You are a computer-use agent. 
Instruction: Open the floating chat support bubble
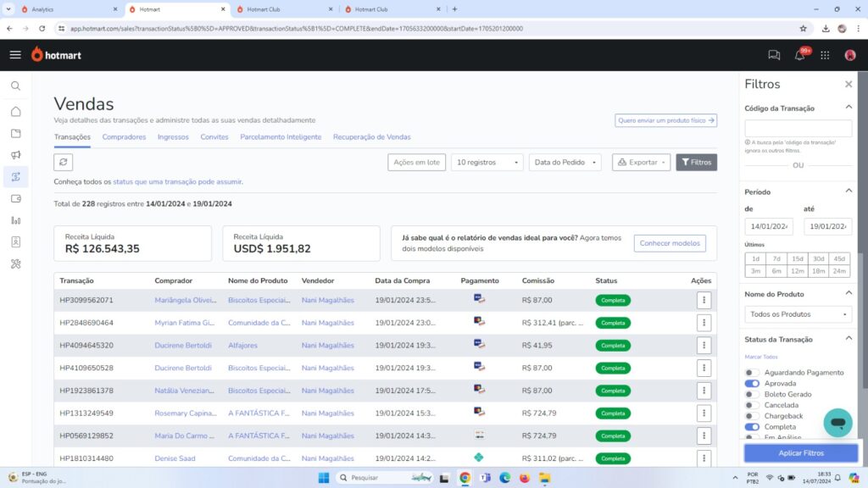coord(837,423)
